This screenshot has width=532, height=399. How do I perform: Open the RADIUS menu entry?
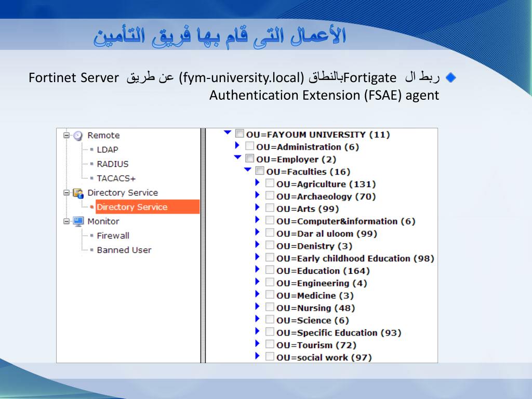tap(113, 164)
